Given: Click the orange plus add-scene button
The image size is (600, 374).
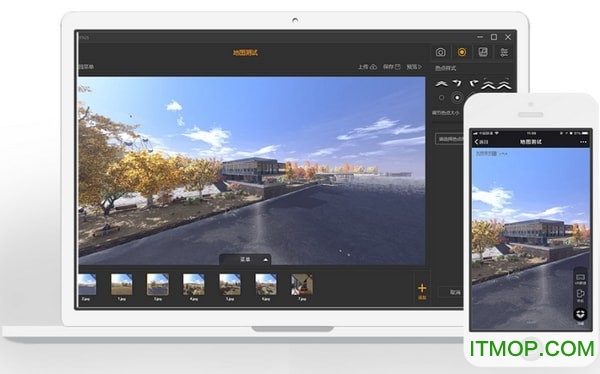Looking at the screenshot, I should point(422,291).
